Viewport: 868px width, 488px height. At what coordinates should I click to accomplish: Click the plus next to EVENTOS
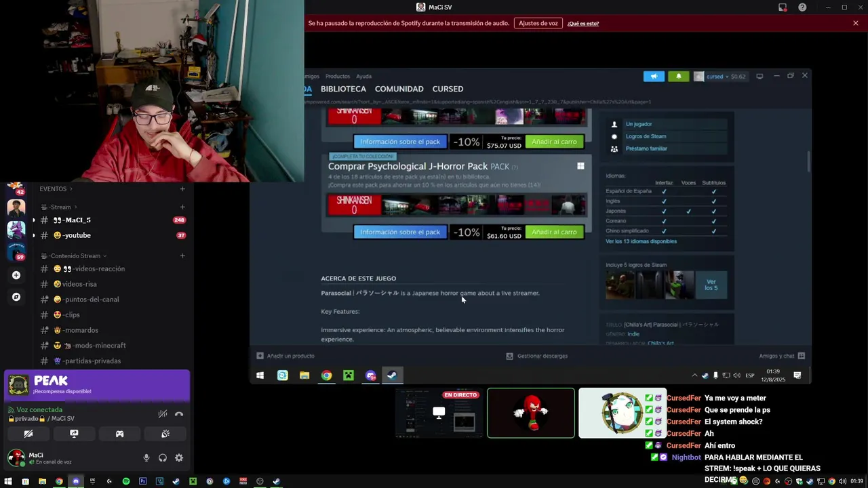click(182, 189)
